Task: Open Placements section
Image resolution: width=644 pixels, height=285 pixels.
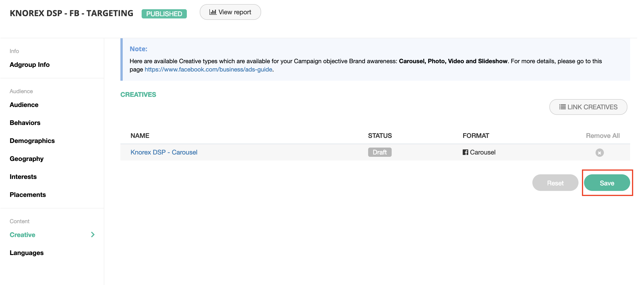Action: 27,195
